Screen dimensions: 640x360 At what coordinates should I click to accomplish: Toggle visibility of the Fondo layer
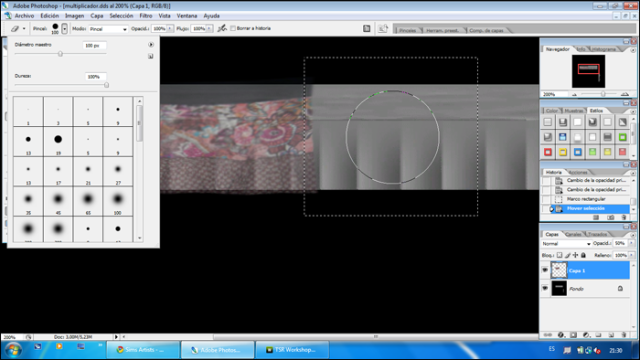(545, 288)
